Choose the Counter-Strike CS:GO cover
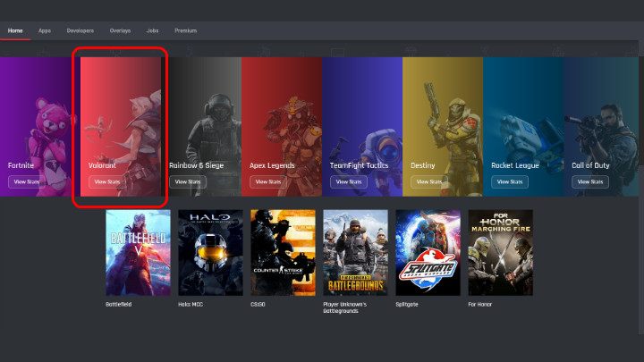Viewport: 644px width, 362px height. point(283,252)
